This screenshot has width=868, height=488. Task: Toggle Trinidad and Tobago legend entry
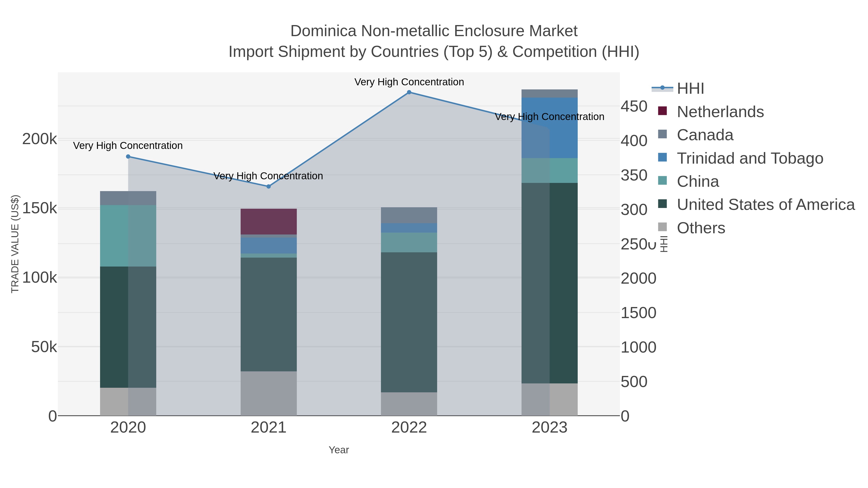click(741, 158)
